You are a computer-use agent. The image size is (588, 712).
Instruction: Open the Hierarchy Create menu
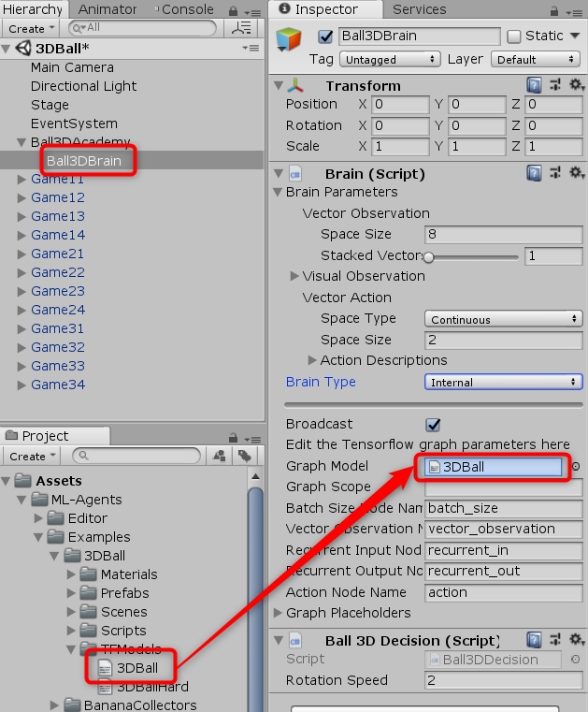[31, 29]
